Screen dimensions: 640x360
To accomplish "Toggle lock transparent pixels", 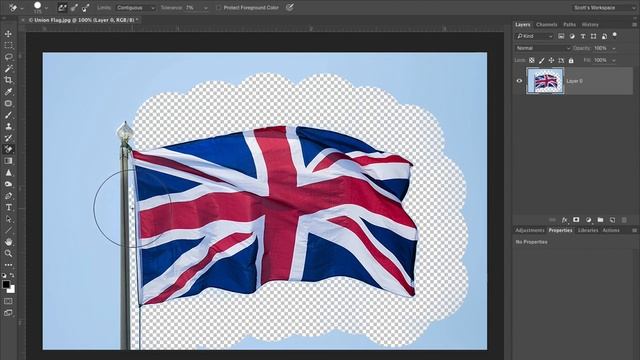I will pos(532,60).
